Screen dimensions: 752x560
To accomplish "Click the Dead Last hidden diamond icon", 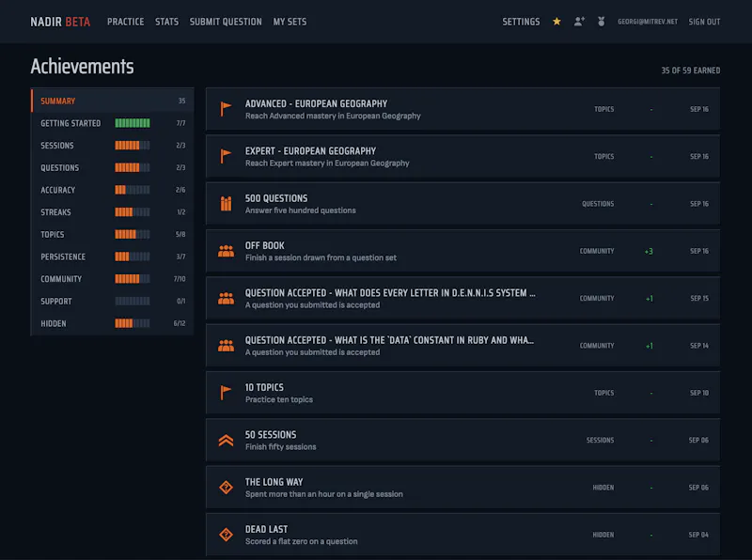I will pyautogui.click(x=226, y=535).
